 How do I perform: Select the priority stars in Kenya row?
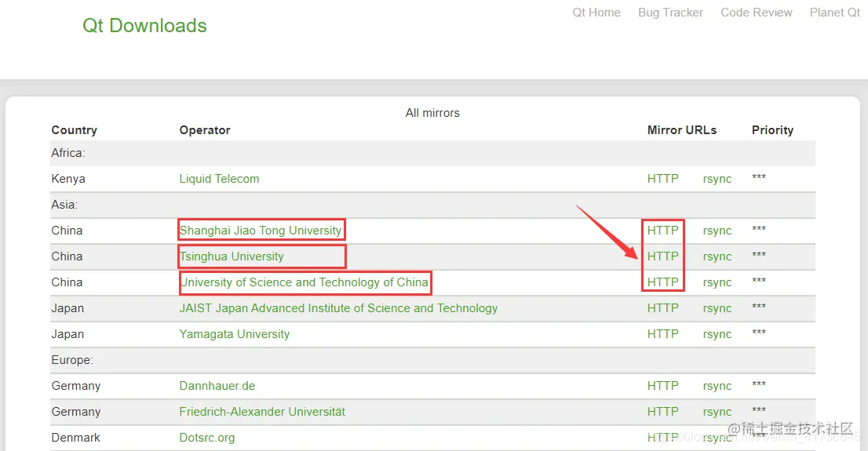pos(758,177)
